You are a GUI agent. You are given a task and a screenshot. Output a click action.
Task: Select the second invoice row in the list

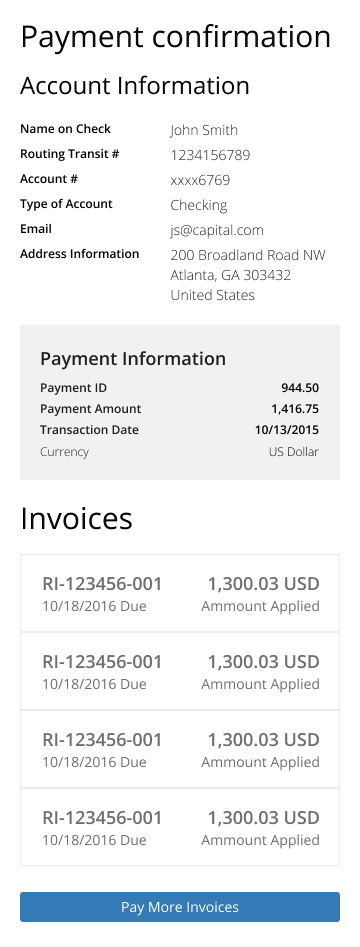click(180, 671)
